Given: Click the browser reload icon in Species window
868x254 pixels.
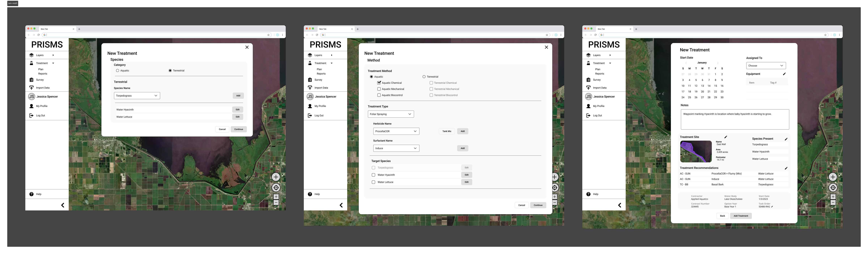Looking at the screenshot, I should coord(38,35).
